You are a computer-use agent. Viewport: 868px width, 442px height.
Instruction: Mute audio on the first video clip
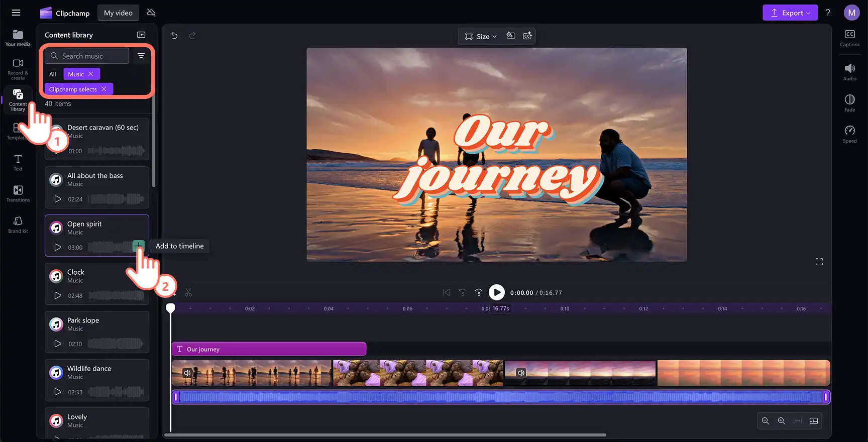(x=187, y=373)
